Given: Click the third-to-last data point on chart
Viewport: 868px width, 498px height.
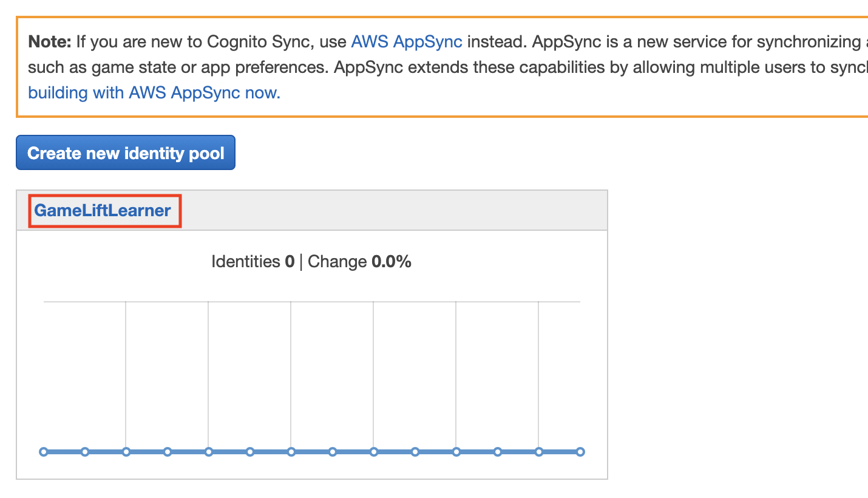Looking at the screenshot, I should pos(498,452).
